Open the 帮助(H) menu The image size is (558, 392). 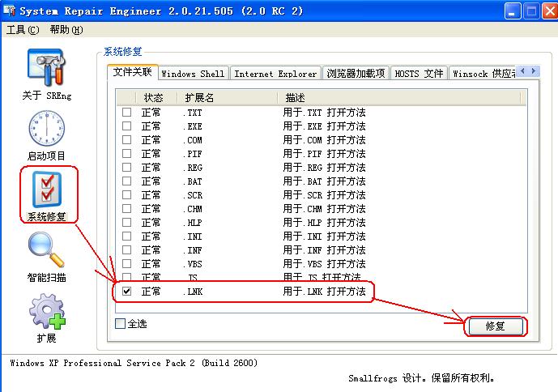66,30
